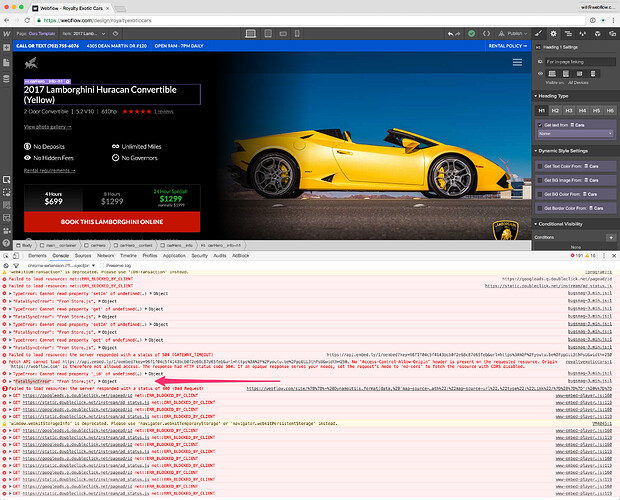Toggle visibility on tablet devices
The height and width of the screenshot is (500, 620).
[x=566, y=74]
